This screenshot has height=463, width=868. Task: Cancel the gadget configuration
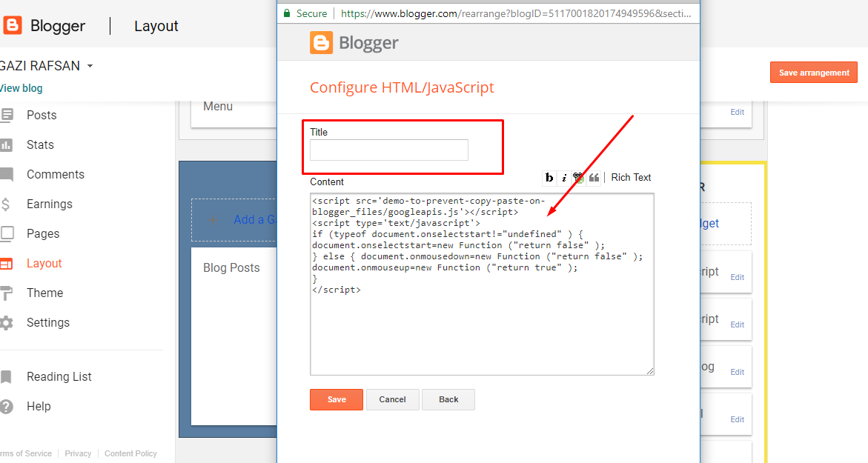(392, 399)
